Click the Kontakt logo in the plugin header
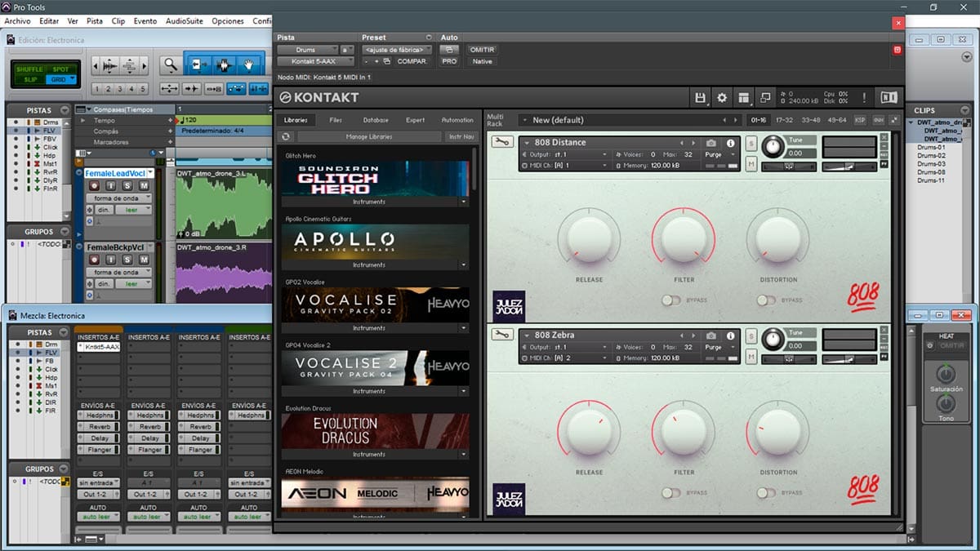 (x=319, y=98)
